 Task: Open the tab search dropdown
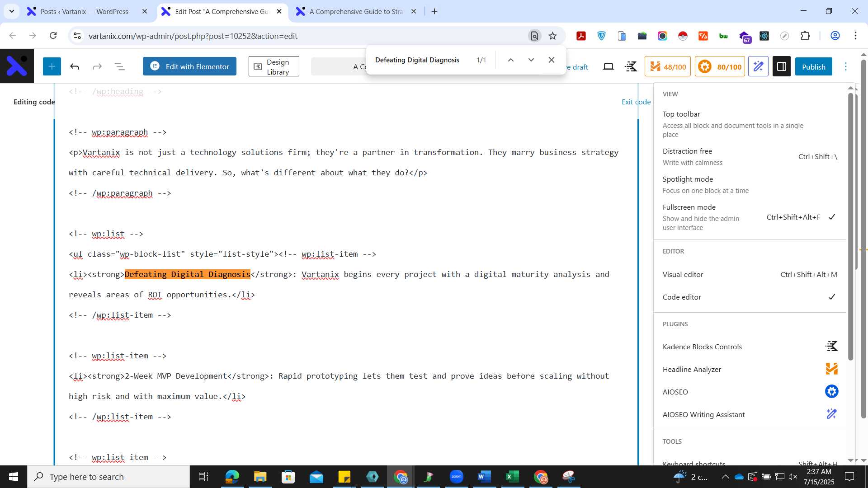tap(12, 11)
